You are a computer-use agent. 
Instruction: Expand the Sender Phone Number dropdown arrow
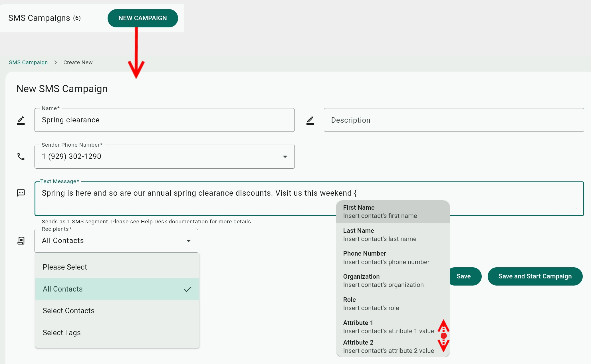[x=285, y=157]
